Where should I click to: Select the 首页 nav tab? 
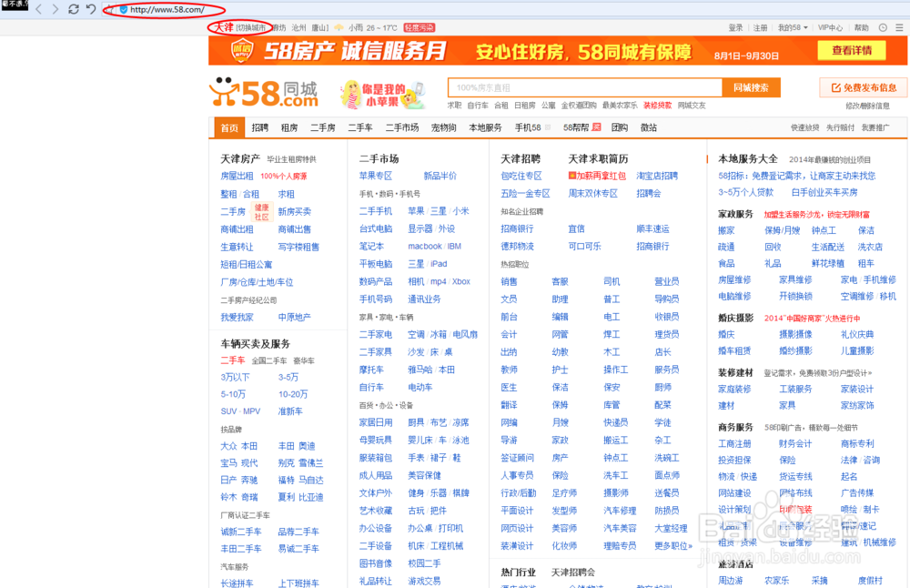click(x=229, y=127)
